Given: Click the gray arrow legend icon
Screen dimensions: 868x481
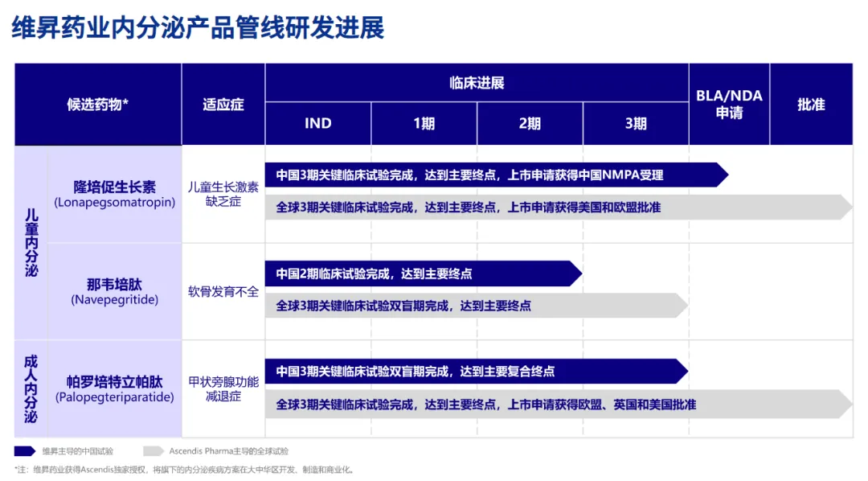Looking at the screenshot, I should pyautogui.click(x=154, y=451).
